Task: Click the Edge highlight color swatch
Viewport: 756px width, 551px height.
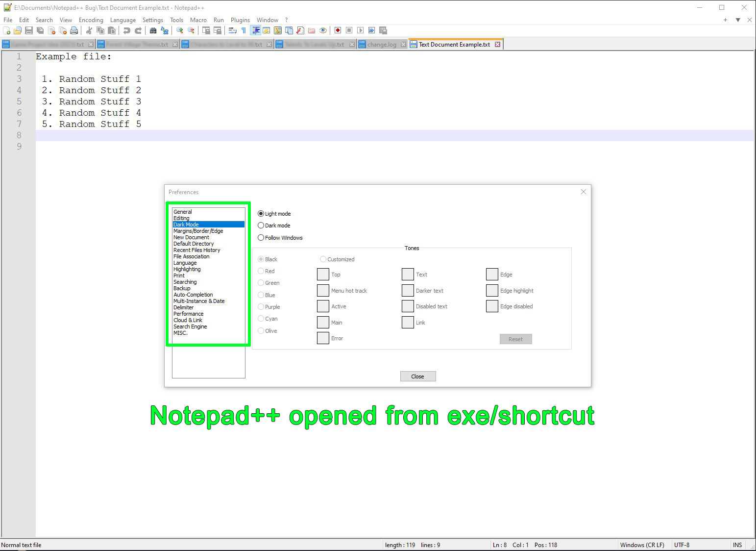Action: coord(492,291)
